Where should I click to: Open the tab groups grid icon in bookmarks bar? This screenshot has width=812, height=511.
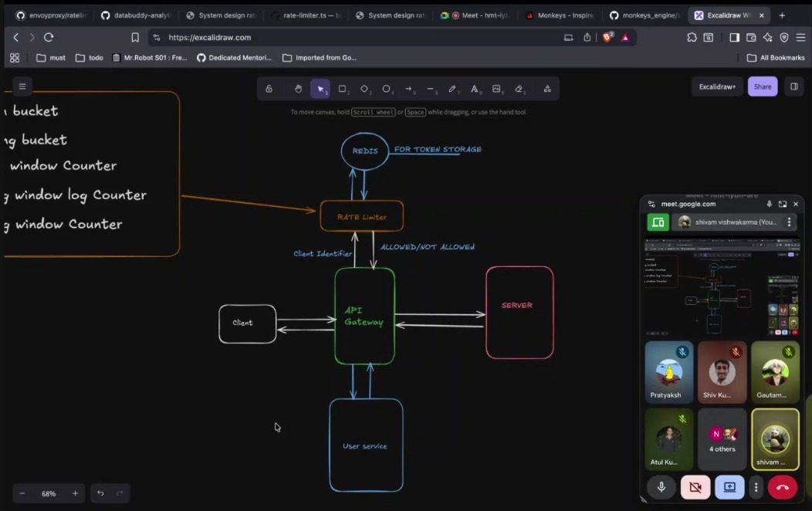tap(15, 58)
